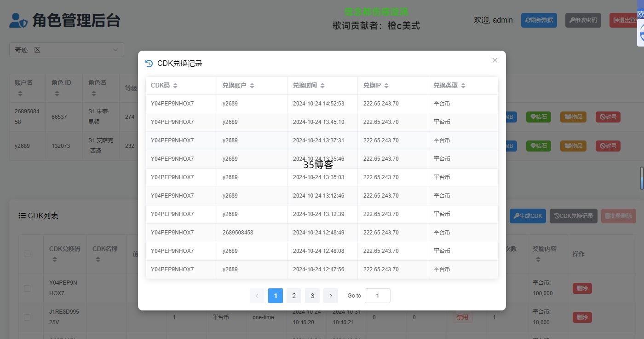The image size is (644, 339).
Task: Click the key icon on 生成CDK button
Action: (x=517, y=216)
